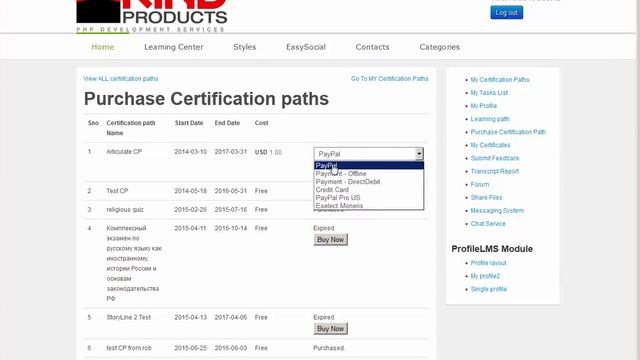Open the Categories menu item
This screenshot has height=360, width=640.
(x=440, y=47)
